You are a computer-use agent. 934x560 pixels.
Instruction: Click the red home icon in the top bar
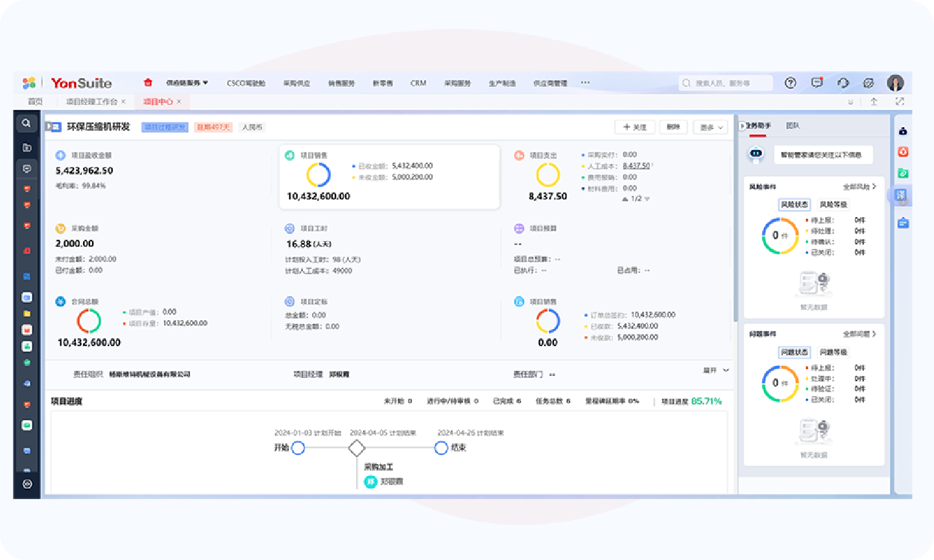(x=148, y=82)
